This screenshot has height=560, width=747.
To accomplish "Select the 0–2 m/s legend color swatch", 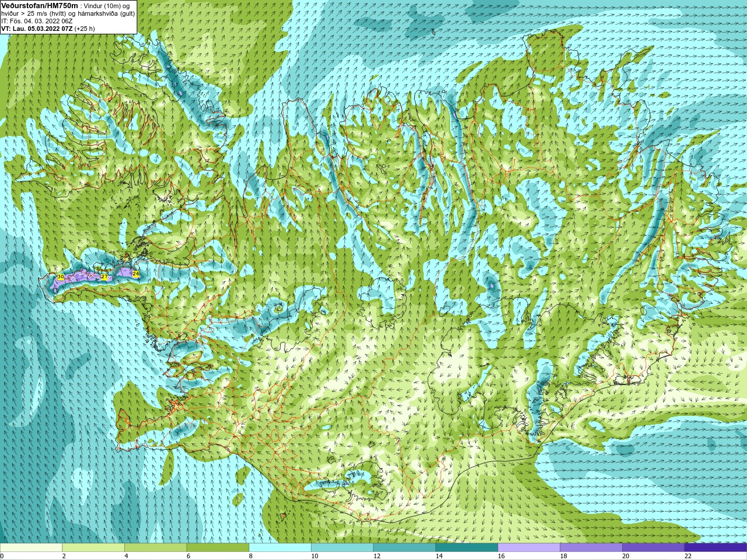I will pos(31,548).
